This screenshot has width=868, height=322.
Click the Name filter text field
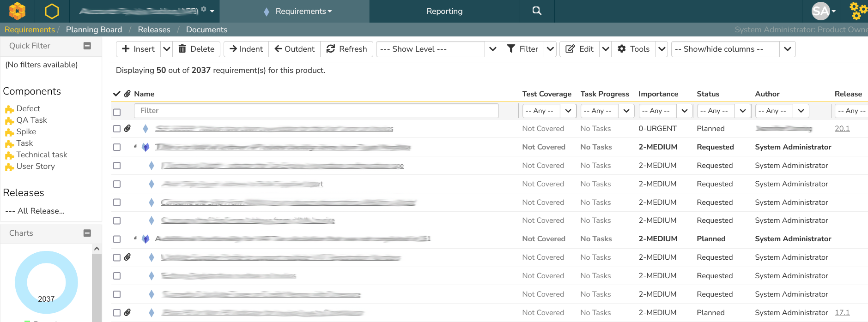[316, 111]
